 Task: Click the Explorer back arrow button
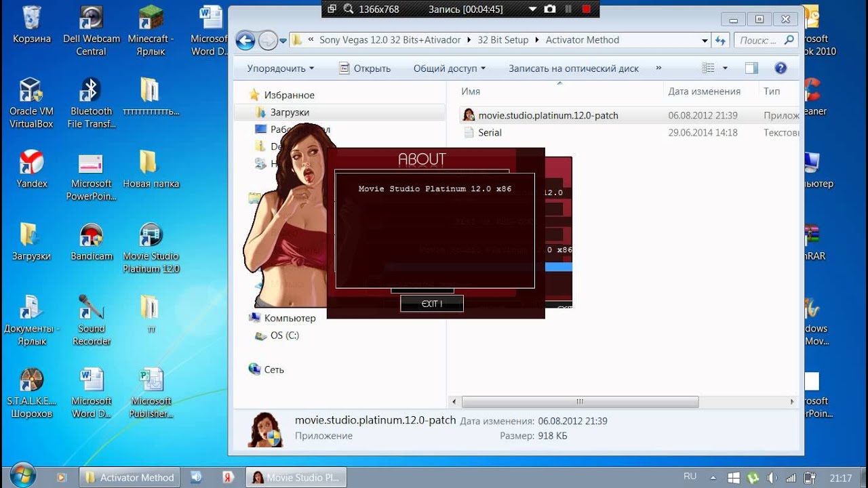coord(245,41)
